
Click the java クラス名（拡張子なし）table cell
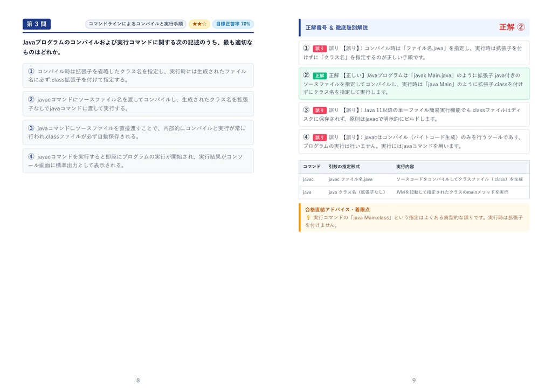coord(357,192)
